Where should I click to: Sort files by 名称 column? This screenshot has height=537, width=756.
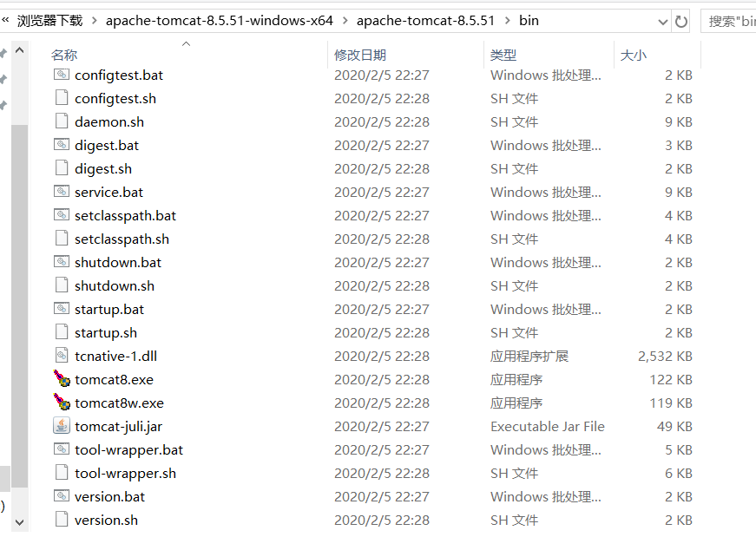(64, 55)
